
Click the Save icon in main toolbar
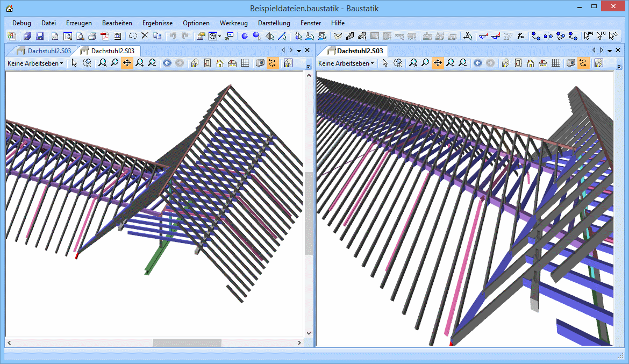coord(40,37)
